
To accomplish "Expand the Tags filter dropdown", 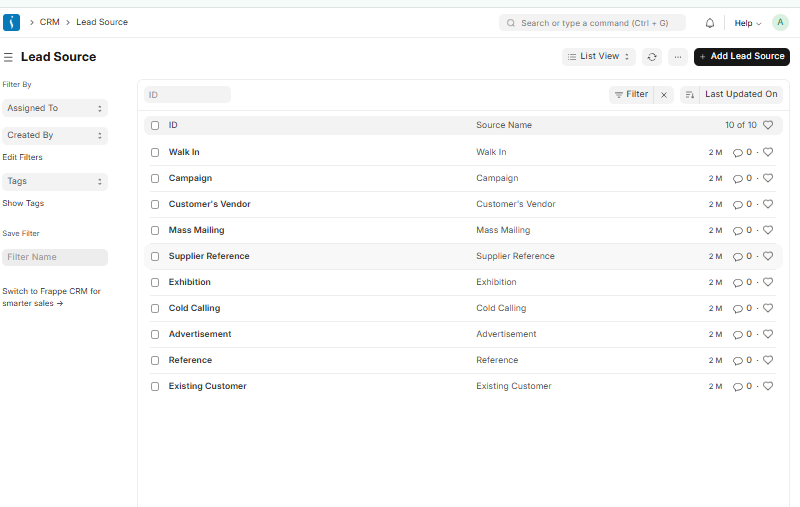I will (55, 181).
